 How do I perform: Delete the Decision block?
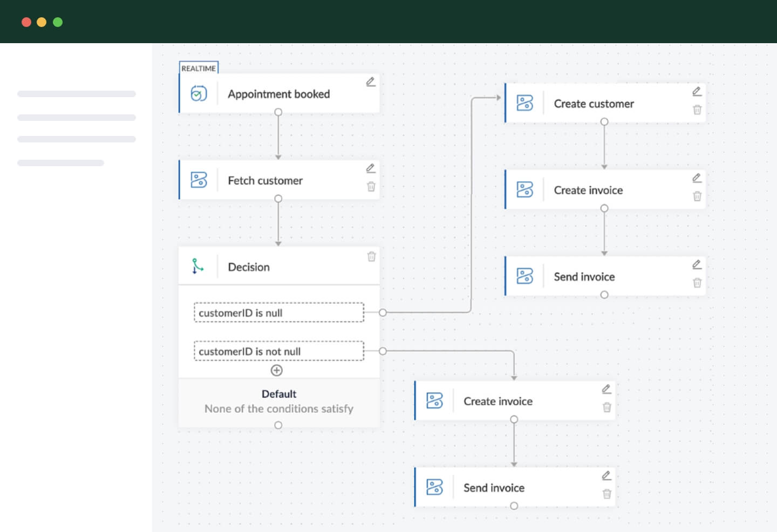371,257
